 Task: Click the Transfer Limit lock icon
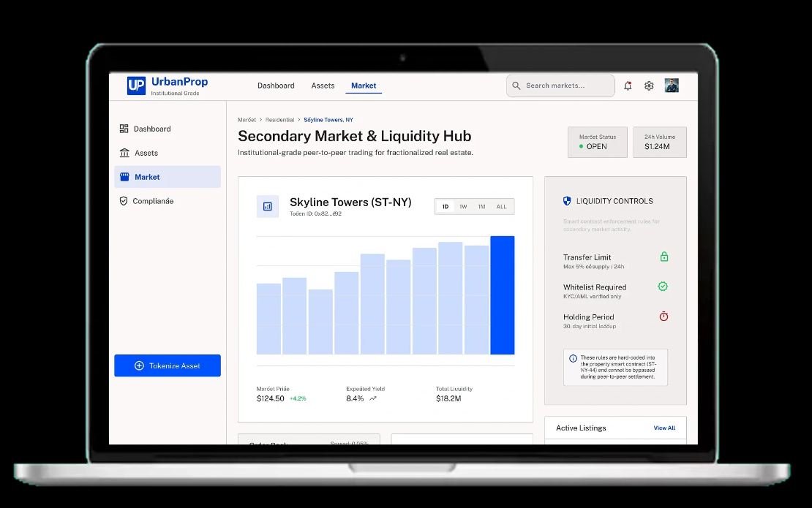coord(664,257)
